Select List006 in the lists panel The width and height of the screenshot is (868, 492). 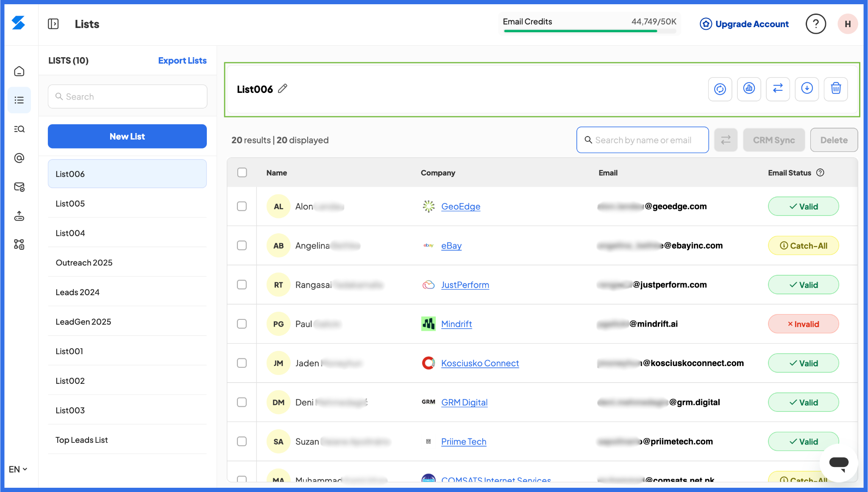[x=127, y=174]
